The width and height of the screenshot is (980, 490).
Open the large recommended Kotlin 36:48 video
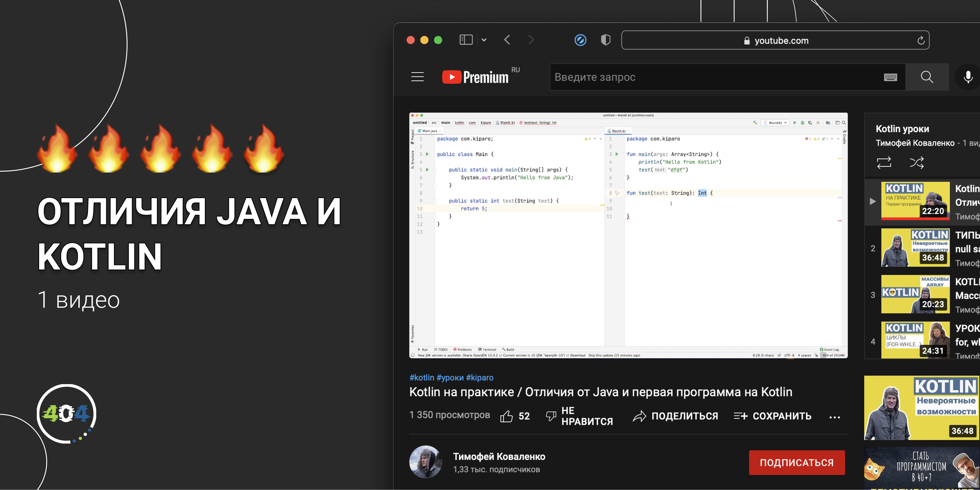922,408
